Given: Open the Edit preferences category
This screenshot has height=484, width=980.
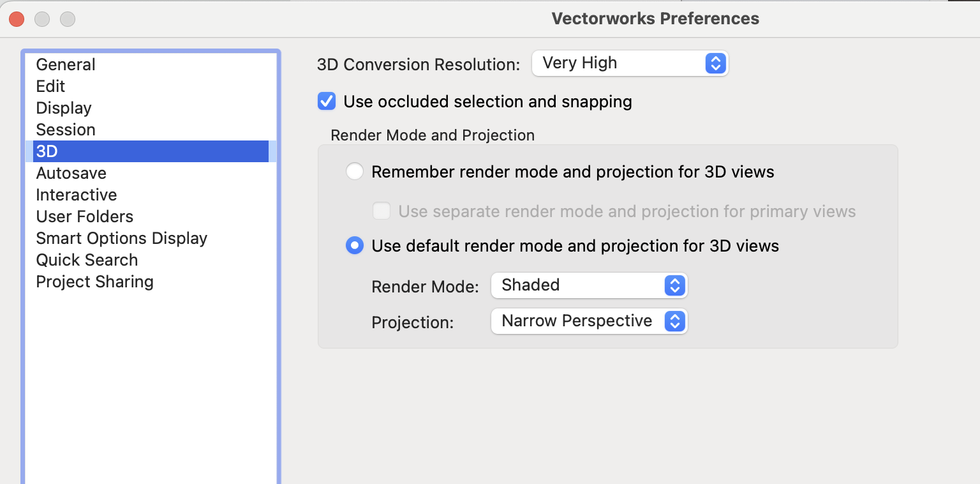Looking at the screenshot, I should tap(50, 86).
